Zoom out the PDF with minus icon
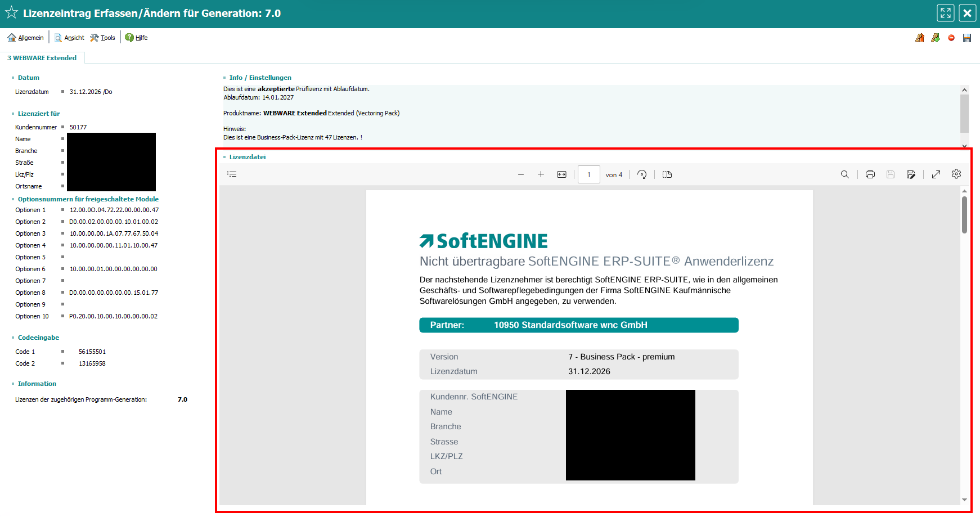 pos(521,174)
